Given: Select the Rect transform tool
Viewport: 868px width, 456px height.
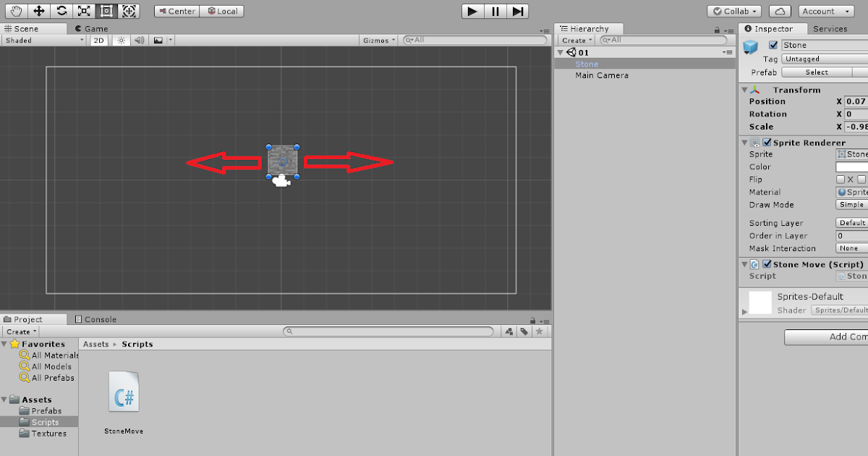Looking at the screenshot, I should tap(106, 10).
